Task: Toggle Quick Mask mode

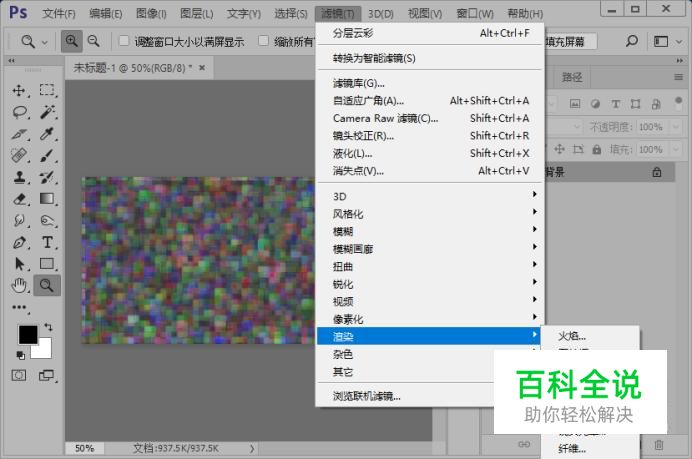Action: pos(19,376)
